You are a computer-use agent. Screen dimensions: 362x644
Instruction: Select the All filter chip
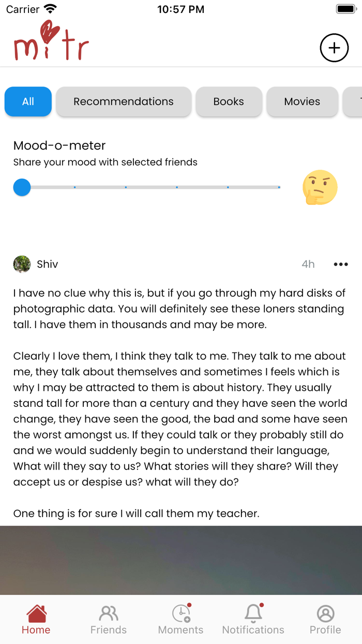28,101
